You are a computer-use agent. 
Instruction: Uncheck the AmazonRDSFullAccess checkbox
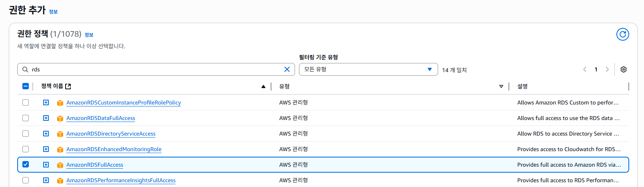pos(26,164)
